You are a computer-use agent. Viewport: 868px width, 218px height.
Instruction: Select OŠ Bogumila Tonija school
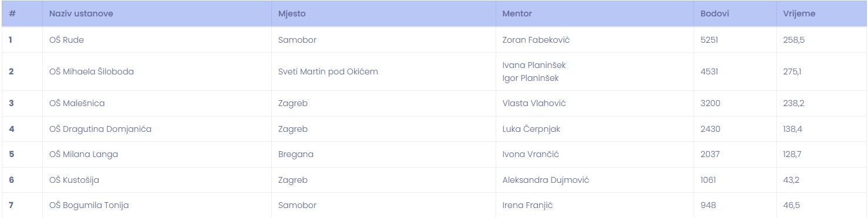pos(89,205)
